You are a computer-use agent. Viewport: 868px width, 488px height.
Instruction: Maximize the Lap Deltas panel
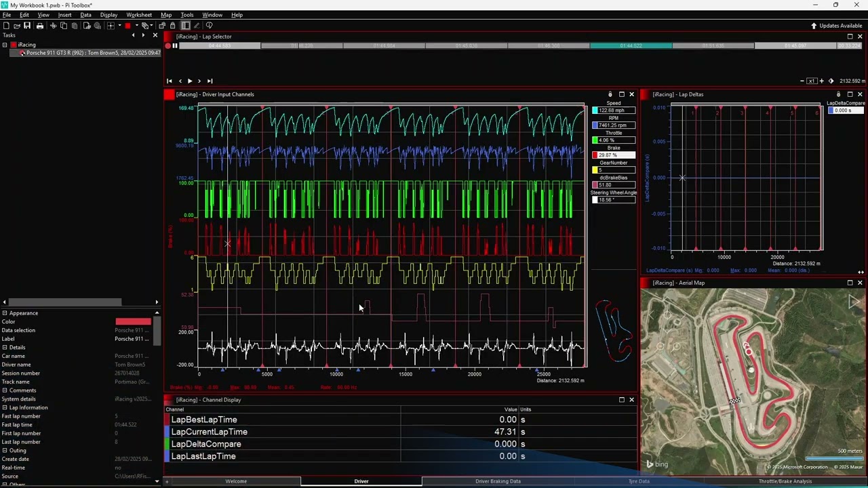(850, 94)
